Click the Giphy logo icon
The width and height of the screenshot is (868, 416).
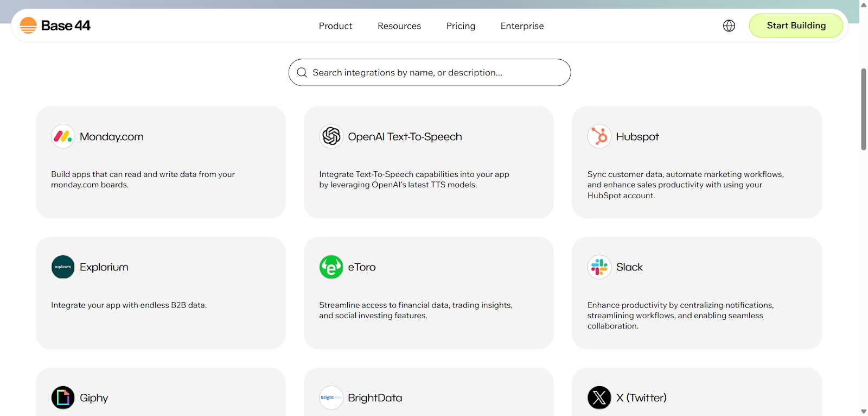[x=63, y=398]
